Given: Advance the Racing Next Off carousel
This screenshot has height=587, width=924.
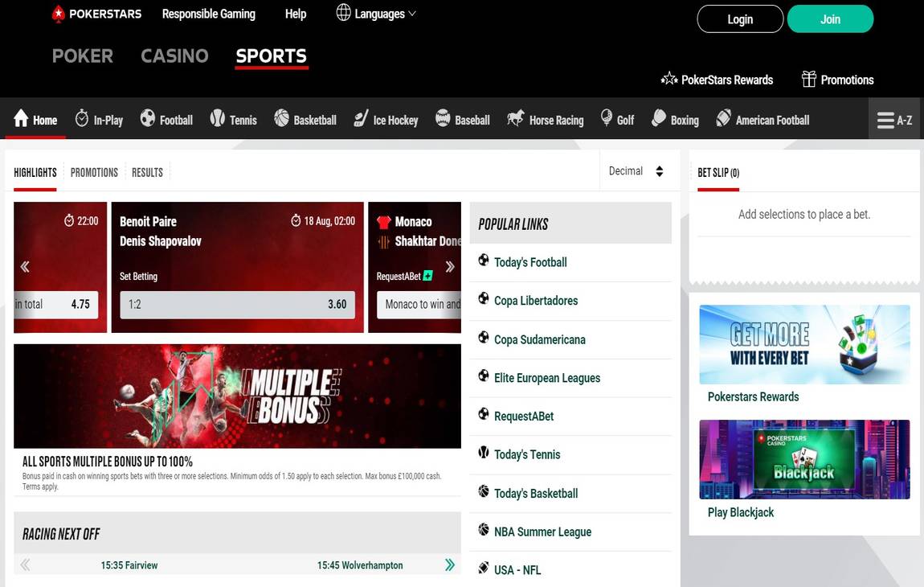Looking at the screenshot, I should click(x=450, y=564).
